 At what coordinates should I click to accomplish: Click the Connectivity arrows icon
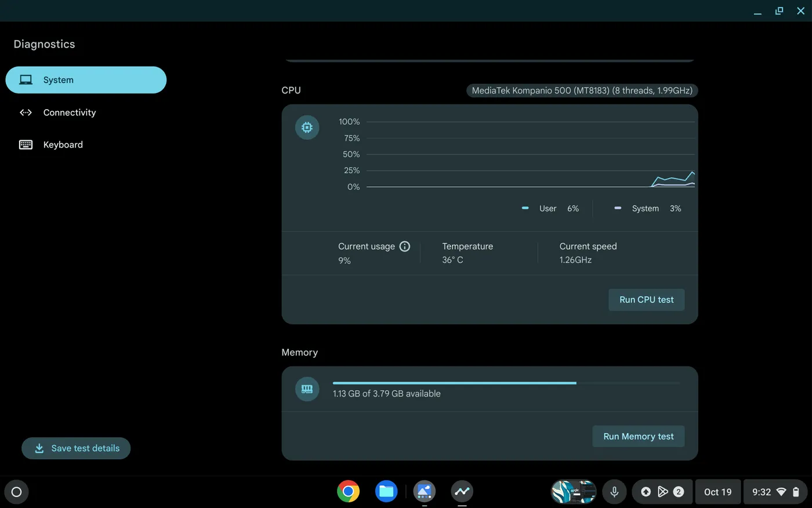coord(26,113)
